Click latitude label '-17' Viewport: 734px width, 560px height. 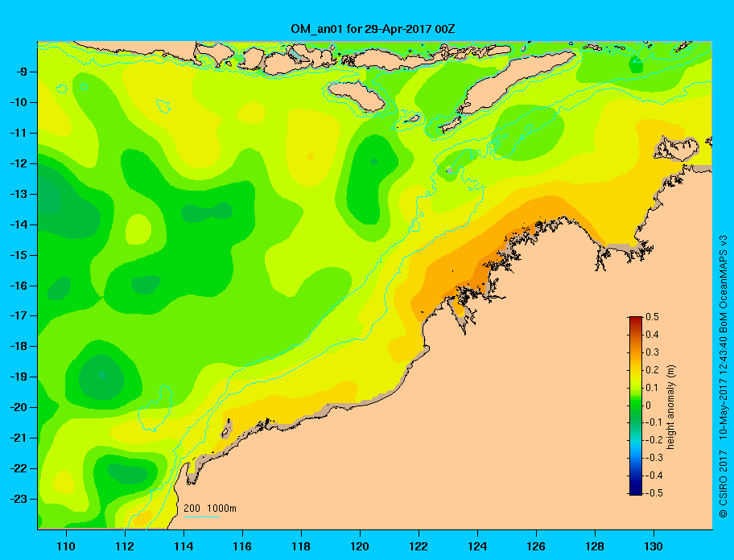18,315
